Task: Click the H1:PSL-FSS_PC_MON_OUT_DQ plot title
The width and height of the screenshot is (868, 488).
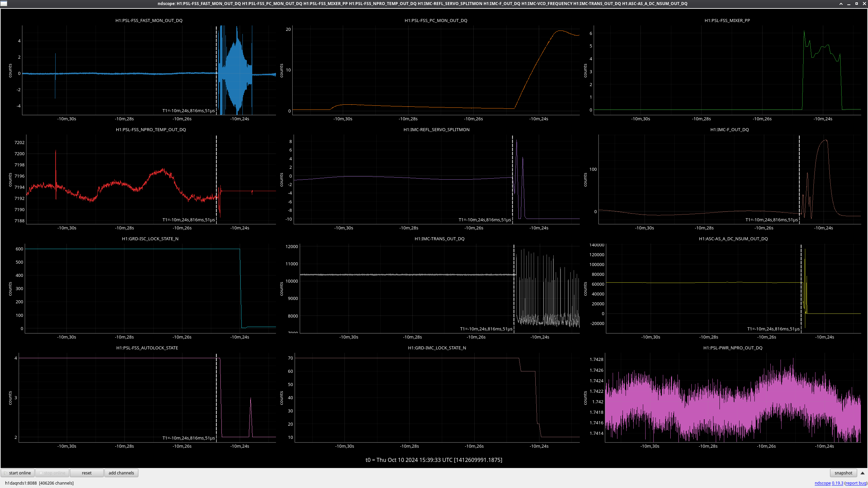Action: click(x=436, y=20)
